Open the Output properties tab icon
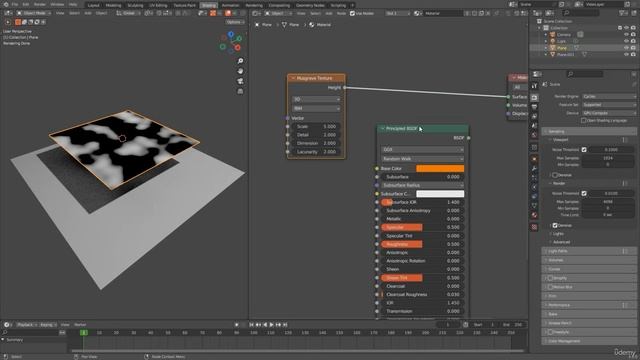 point(535,107)
